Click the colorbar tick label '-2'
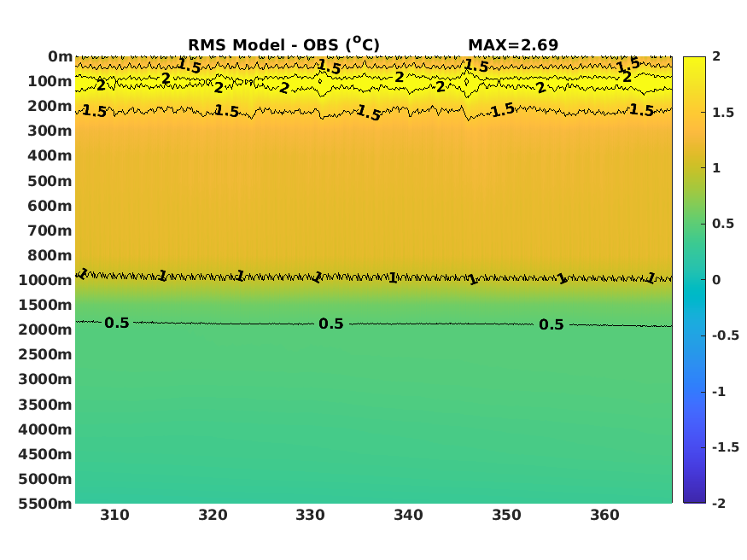This screenshot has height=560, width=747. pyautogui.click(x=719, y=504)
